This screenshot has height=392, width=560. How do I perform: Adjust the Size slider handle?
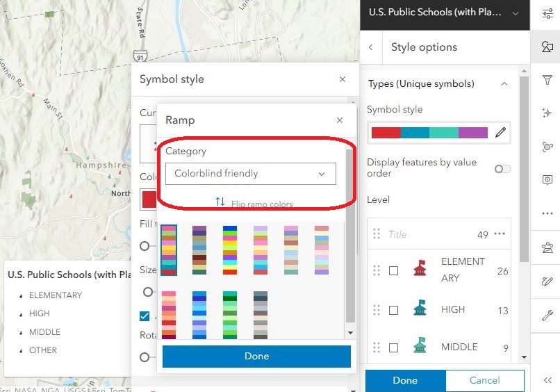pyautogui.click(x=148, y=292)
